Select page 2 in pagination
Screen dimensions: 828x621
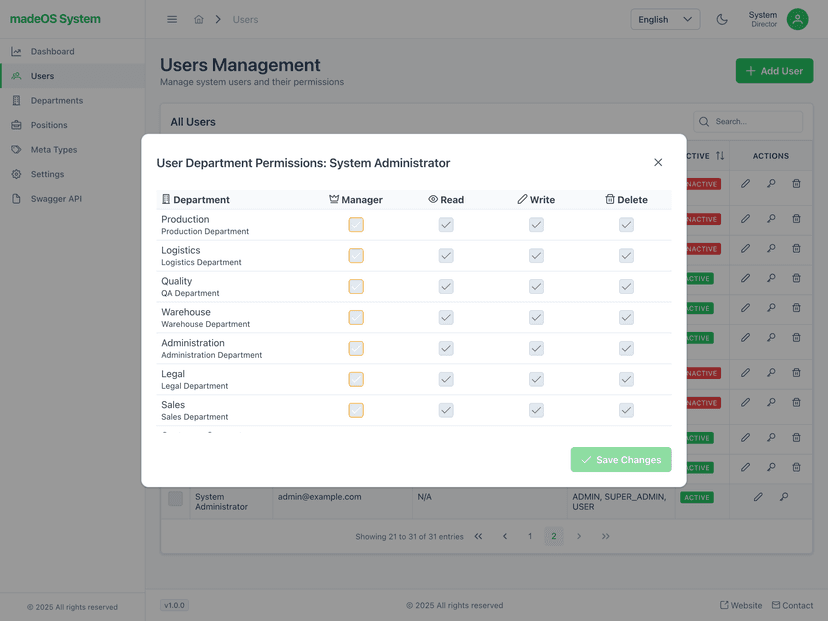[x=554, y=537]
